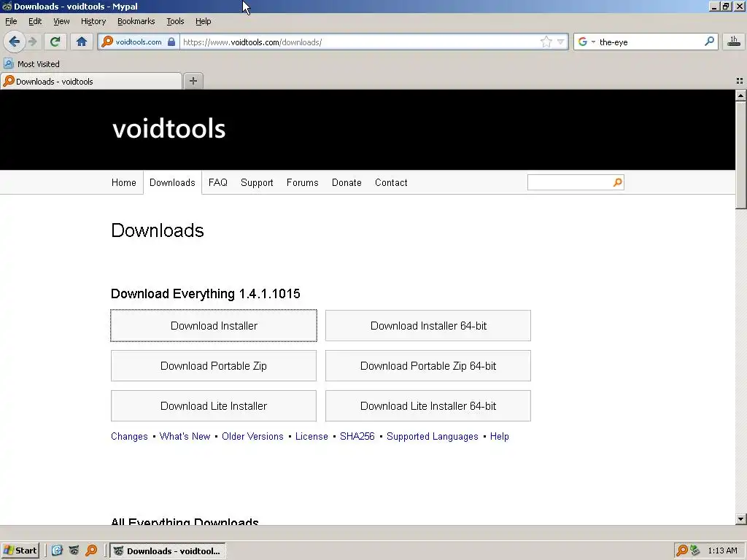
Task: Click the Download Lite Installer button
Action: coord(214,405)
